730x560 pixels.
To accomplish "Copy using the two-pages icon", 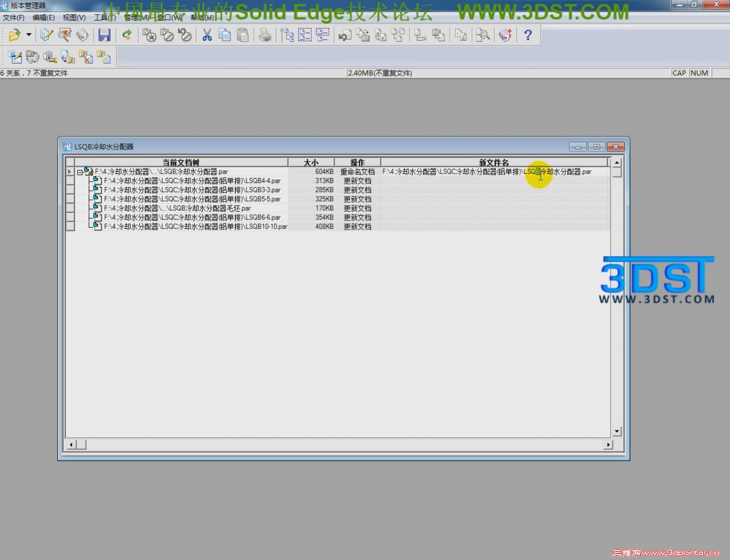I will click(225, 35).
